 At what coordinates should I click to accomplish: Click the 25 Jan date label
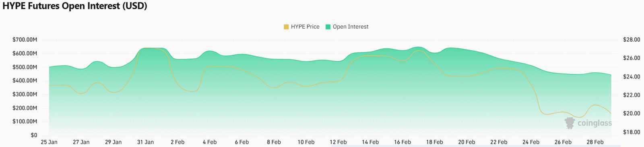point(49,142)
